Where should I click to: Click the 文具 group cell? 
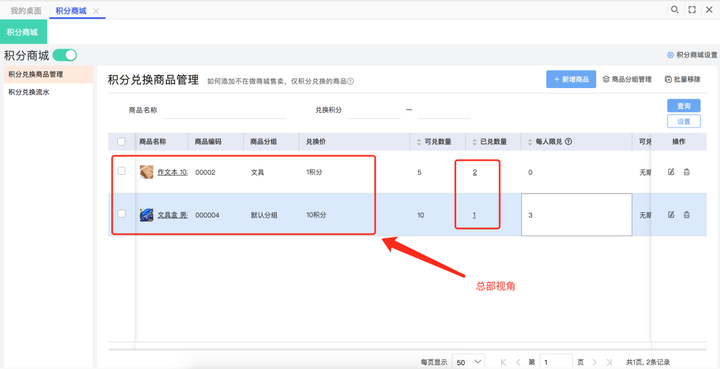257,173
